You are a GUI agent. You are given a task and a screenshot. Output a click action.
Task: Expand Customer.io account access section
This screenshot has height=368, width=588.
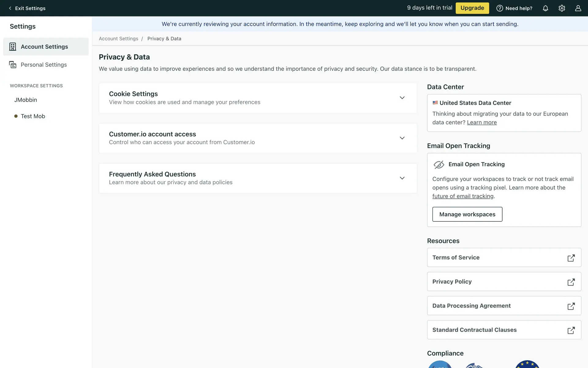pyautogui.click(x=402, y=138)
